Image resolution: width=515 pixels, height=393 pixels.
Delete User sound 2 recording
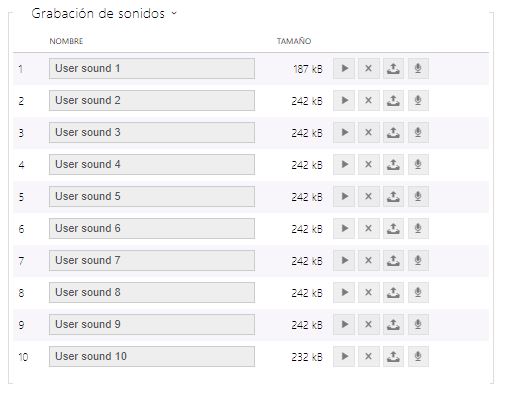pos(369,101)
